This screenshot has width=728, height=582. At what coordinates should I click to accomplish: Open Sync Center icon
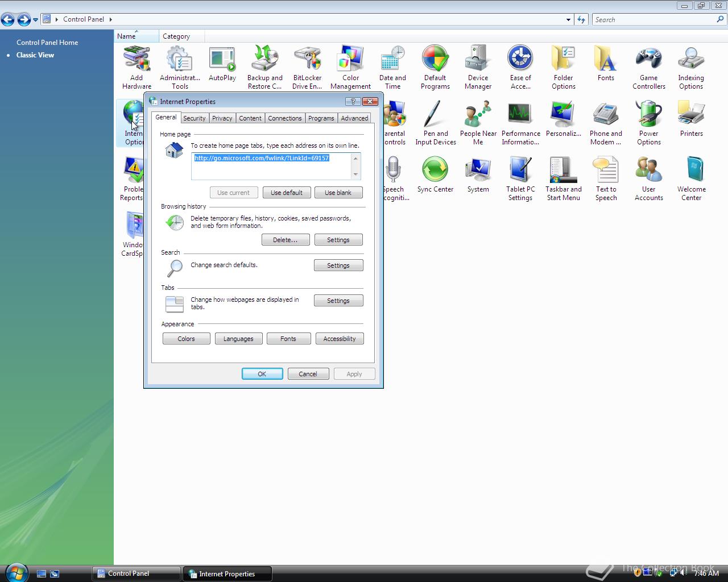click(435, 175)
